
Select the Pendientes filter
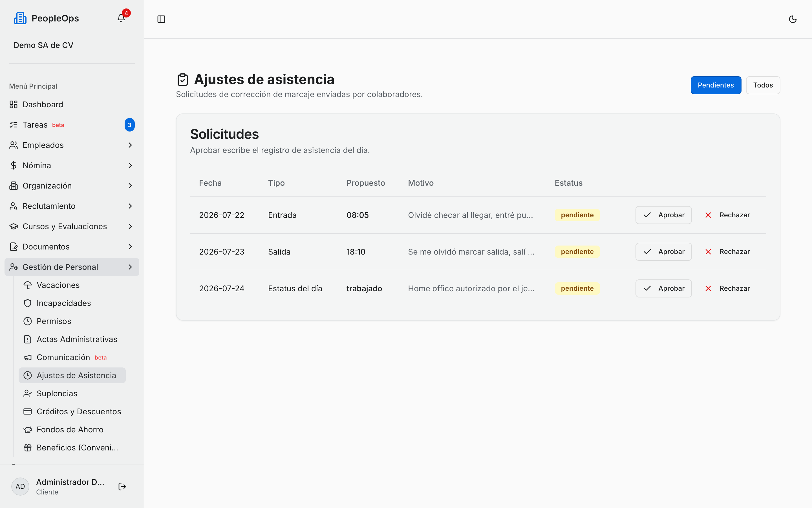tap(716, 85)
